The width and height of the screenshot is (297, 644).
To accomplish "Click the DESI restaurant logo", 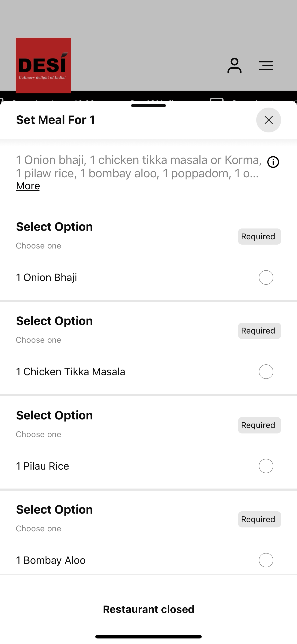I will coord(44,65).
